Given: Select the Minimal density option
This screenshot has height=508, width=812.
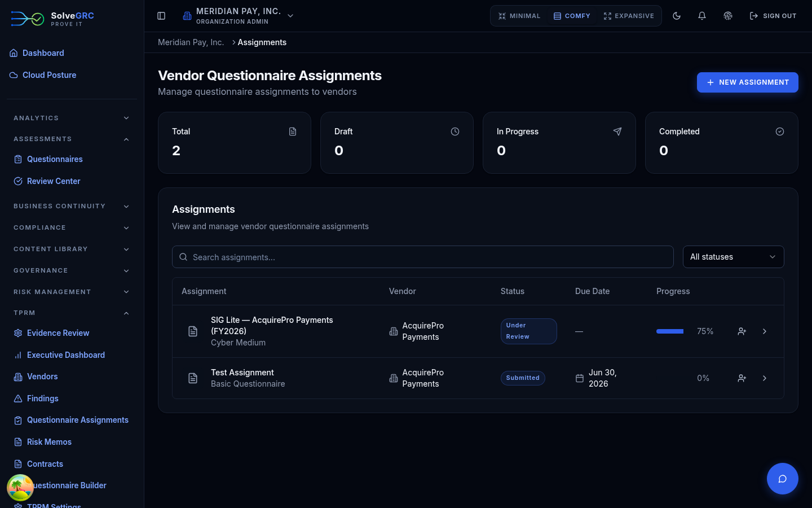Looking at the screenshot, I should pos(519,16).
